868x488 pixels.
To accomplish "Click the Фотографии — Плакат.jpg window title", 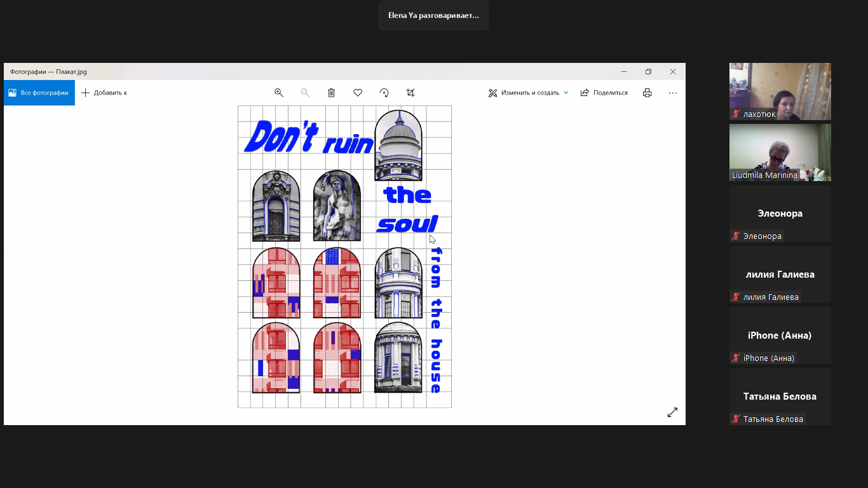I will pos(48,72).
